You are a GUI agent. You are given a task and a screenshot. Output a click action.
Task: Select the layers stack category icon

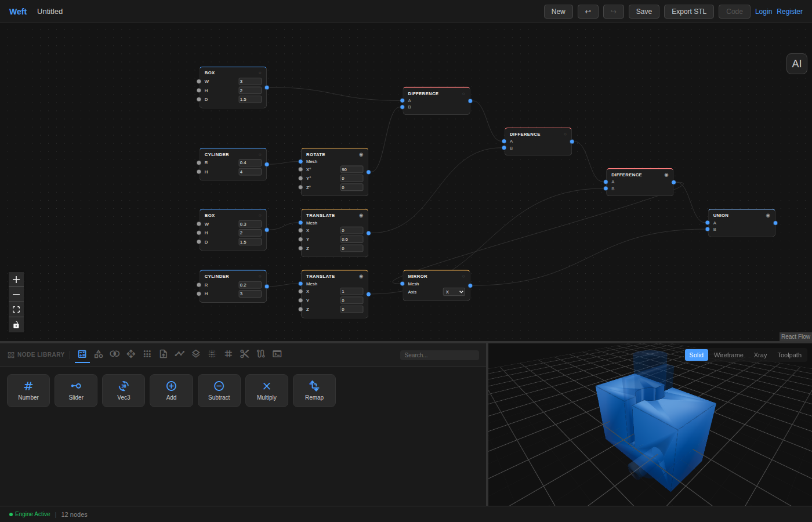pyautogui.click(x=196, y=354)
